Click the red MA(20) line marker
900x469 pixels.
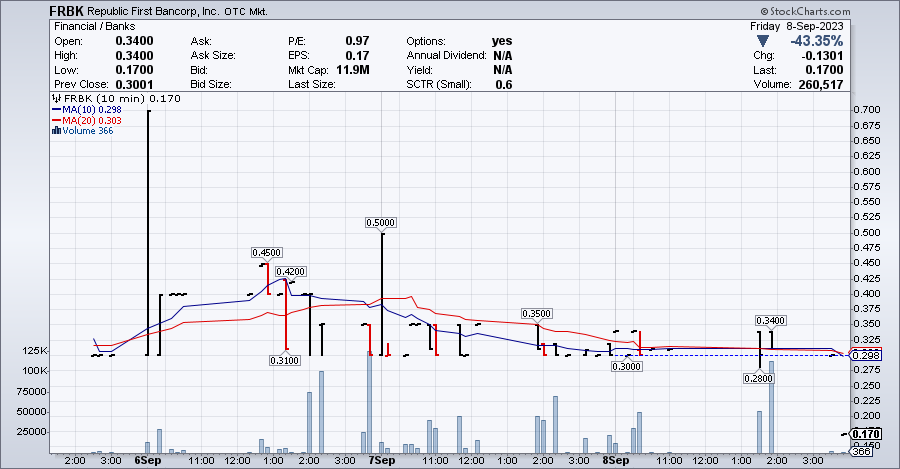(56, 120)
